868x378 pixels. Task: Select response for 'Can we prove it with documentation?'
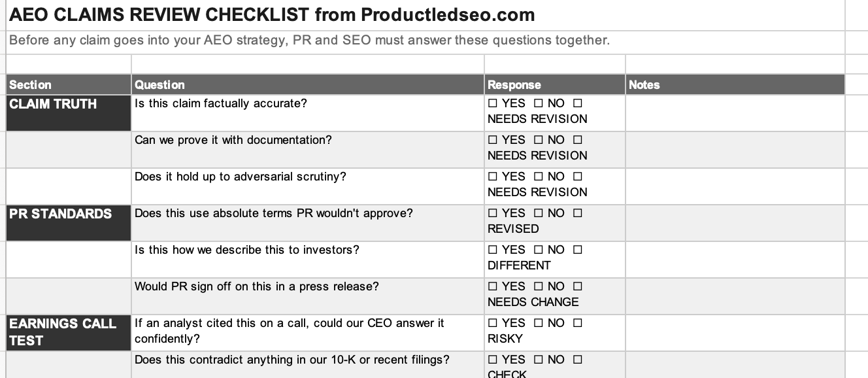coord(555,149)
